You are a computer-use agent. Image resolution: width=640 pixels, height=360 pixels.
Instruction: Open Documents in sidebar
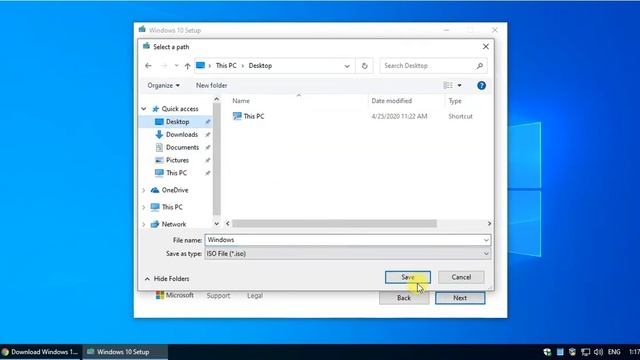pos(182,147)
